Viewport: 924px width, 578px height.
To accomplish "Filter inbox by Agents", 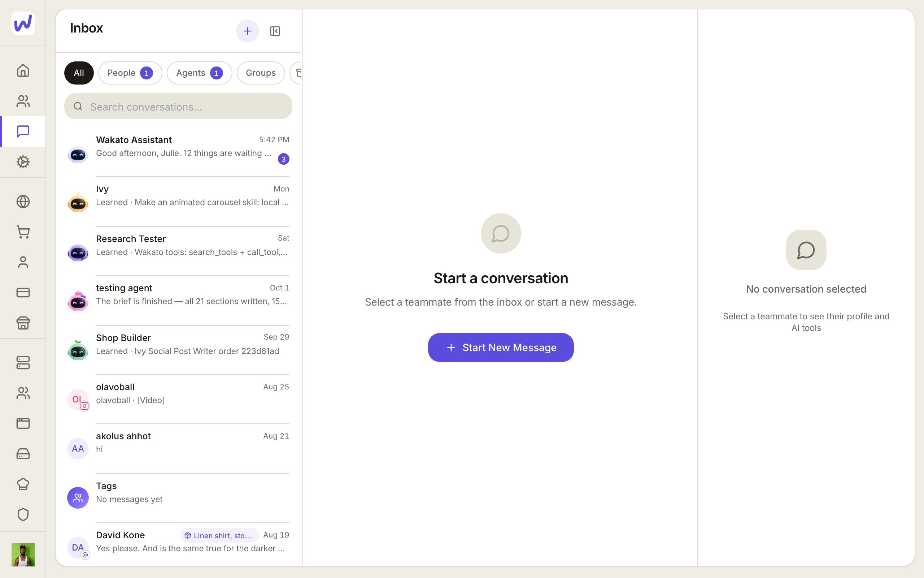I will [199, 73].
